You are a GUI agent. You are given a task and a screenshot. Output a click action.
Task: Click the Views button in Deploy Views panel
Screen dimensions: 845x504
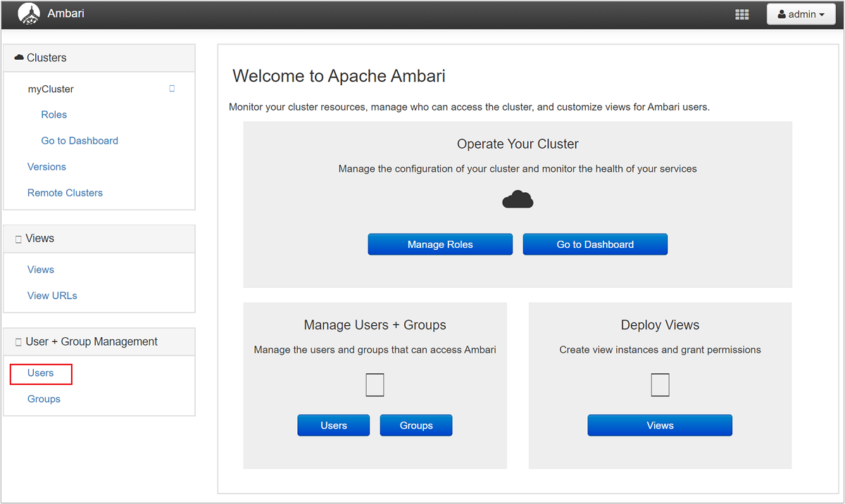click(x=660, y=425)
